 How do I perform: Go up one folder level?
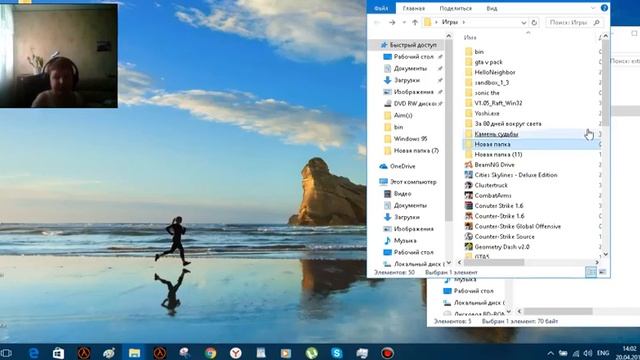[x=415, y=22]
